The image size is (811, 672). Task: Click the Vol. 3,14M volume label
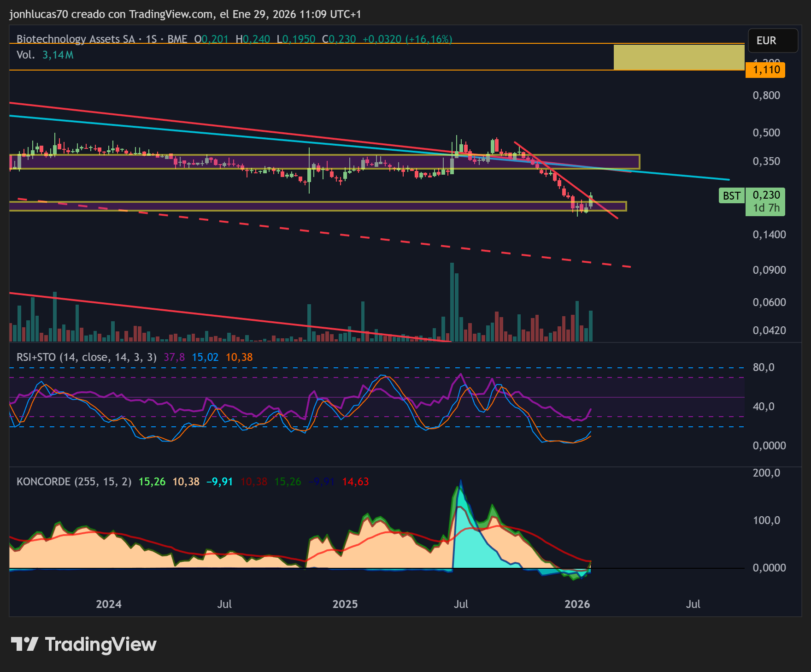45,55
